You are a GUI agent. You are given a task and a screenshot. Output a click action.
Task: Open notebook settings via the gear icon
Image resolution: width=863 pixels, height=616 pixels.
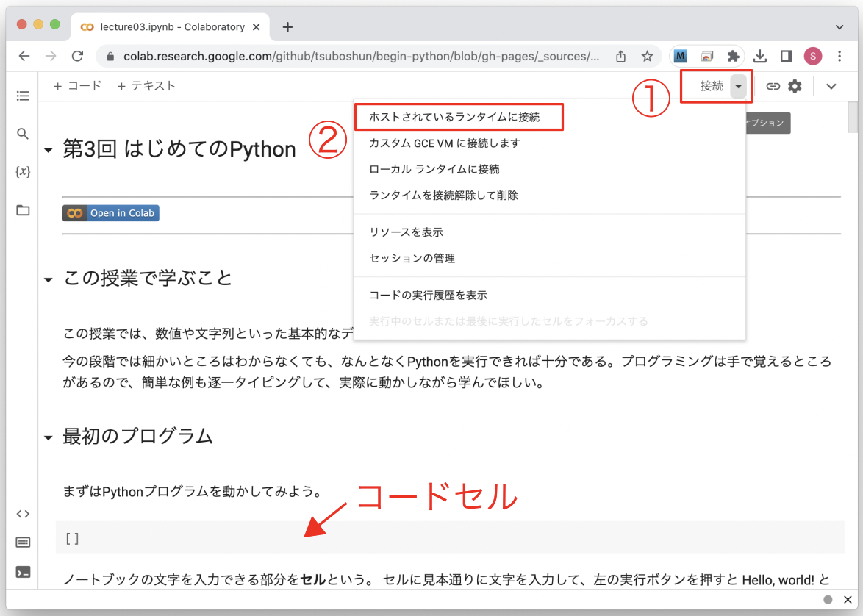(795, 86)
